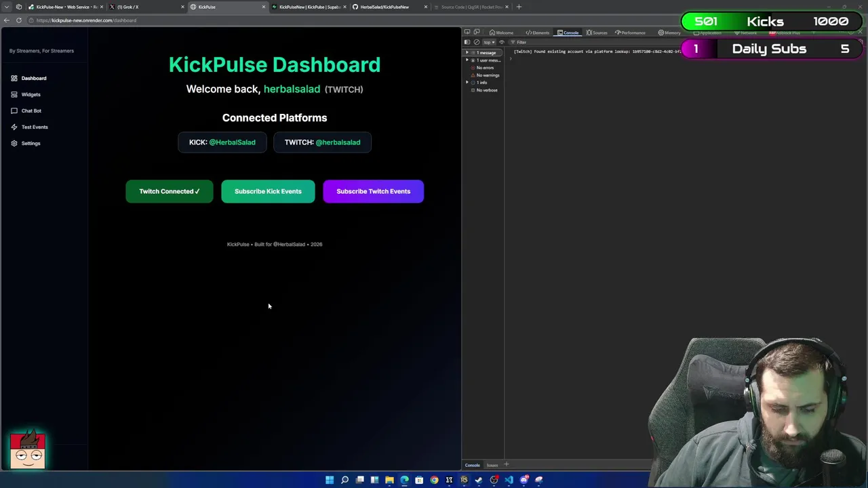The height and width of the screenshot is (488, 868).
Task: Click the herbalsalad username in welcome text
Action: [x=292, y=89]
